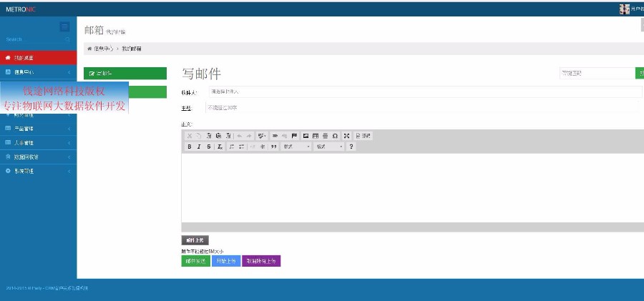644x301 pixels.
Task: Insert horizontal line icon
Action: tap(326, 136)
